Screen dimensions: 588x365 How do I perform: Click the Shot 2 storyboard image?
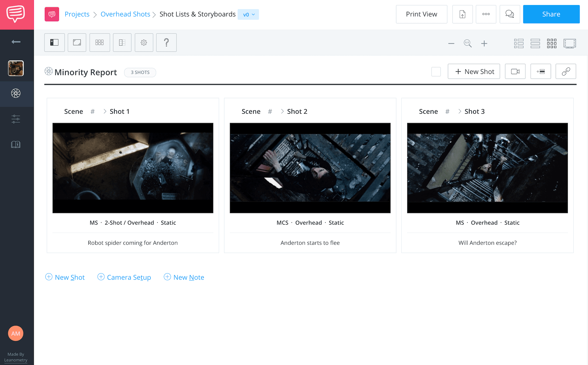pos(310,168)
